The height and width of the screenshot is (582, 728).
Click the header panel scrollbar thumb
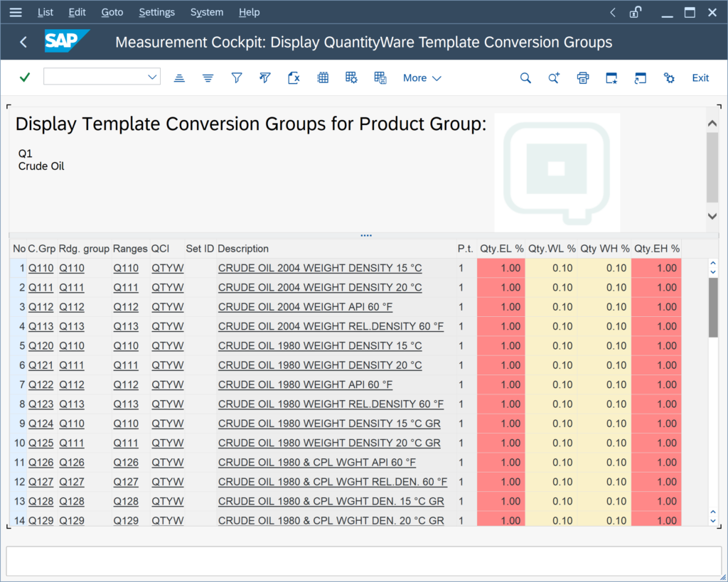pyautogui.click(x=712, y=167)
